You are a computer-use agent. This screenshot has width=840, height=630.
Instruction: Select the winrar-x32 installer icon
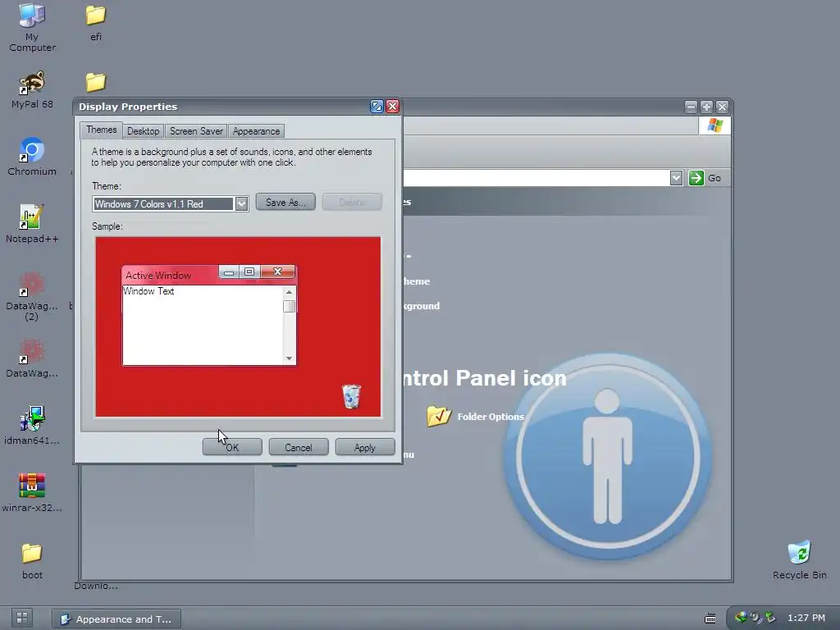(x=32, y=492)
